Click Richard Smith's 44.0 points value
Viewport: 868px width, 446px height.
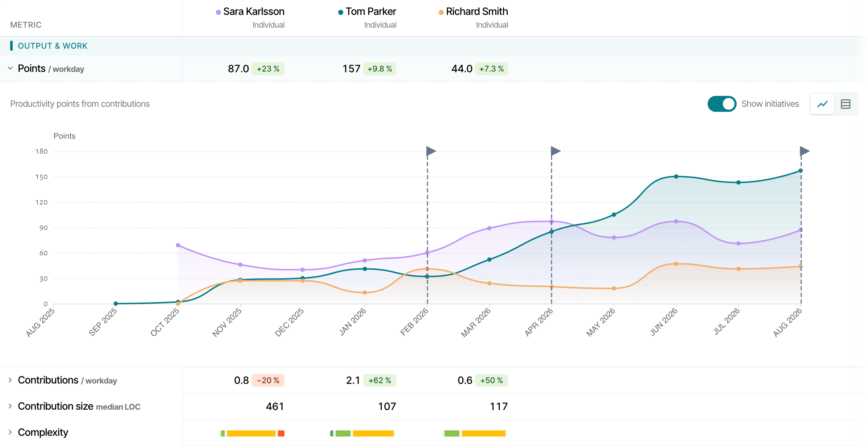[462, 69]
